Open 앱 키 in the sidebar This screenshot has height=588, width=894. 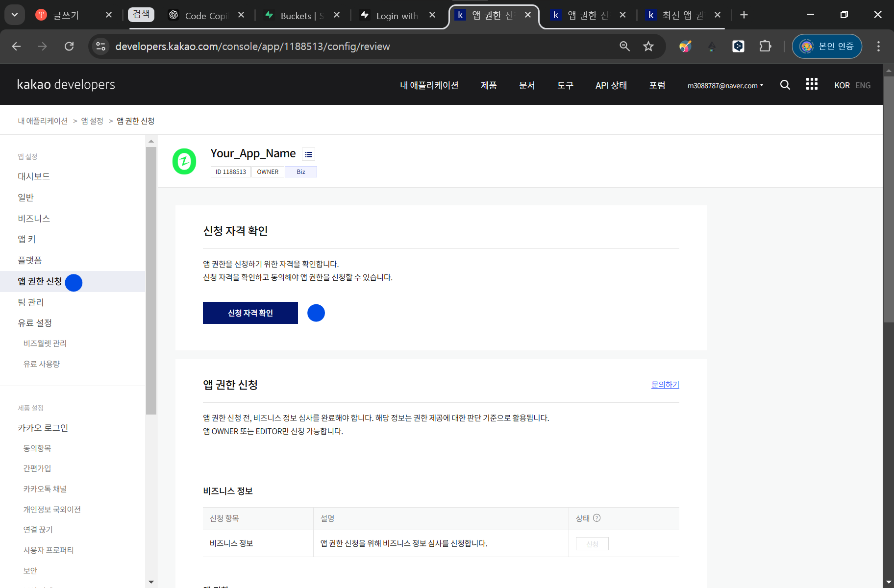26,239
